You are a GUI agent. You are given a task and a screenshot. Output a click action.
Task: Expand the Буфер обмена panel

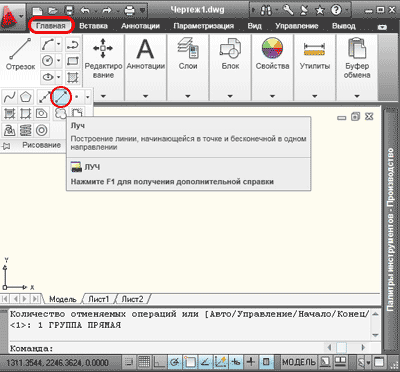tap(357, 97)
